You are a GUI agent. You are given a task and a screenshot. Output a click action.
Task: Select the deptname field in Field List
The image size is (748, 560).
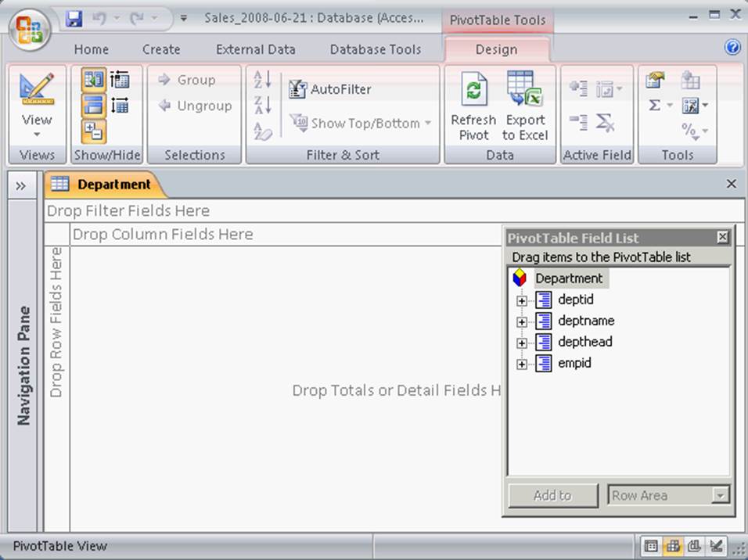[x=585, y=321]
